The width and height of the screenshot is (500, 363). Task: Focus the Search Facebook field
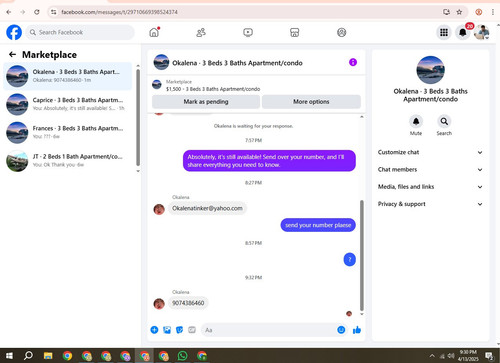pyautogui.click(x=80, y=32)
